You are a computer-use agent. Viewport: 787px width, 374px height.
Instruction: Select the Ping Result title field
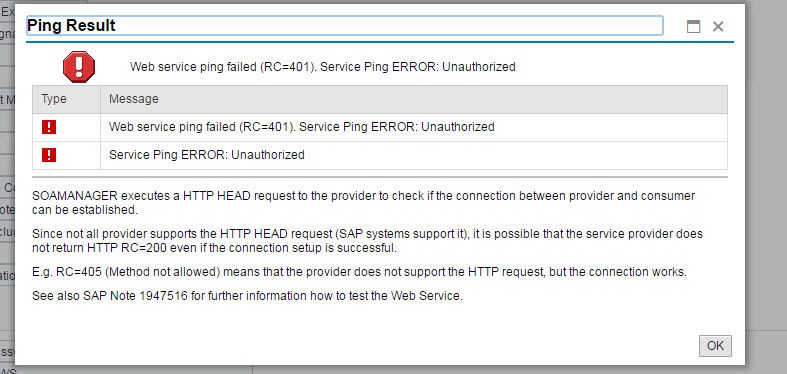coord(344,26)
